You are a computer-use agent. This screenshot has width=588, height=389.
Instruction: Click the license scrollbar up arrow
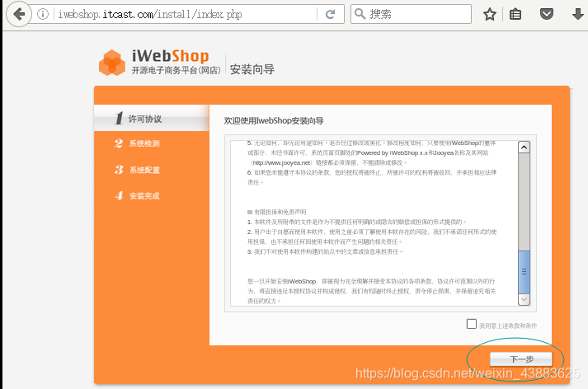(x=524, y=148)
